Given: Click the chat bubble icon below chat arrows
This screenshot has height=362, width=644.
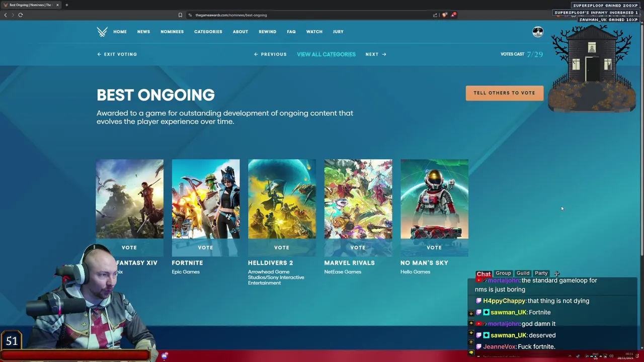Looking at the screenshot, I should point(471,352).
